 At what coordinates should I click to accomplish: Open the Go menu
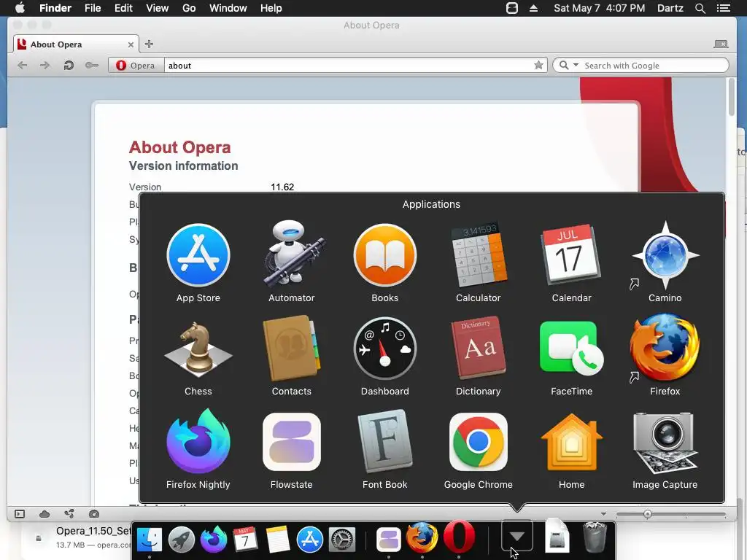pyautogui.click(x=189, y=8)
